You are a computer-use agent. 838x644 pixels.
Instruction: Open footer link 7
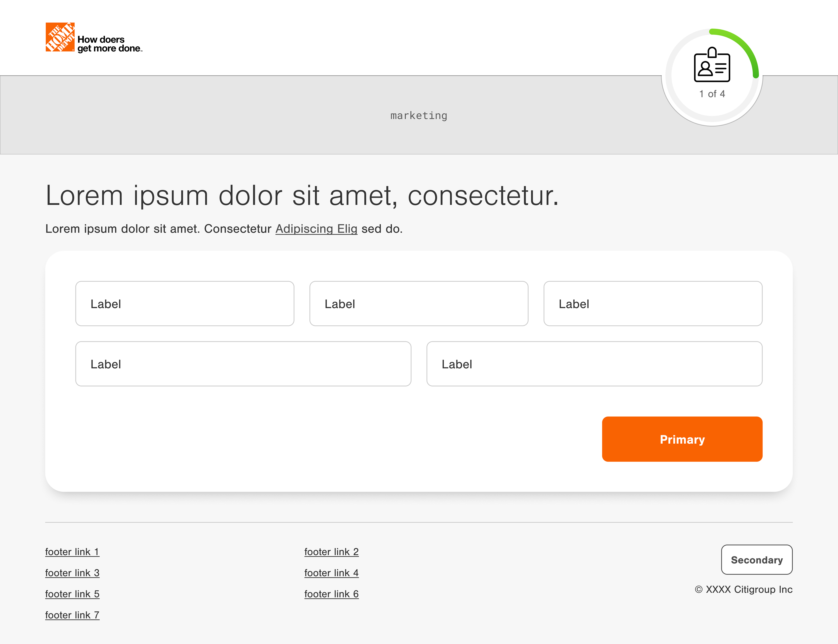pyautogui.click(x=72, y=615)
